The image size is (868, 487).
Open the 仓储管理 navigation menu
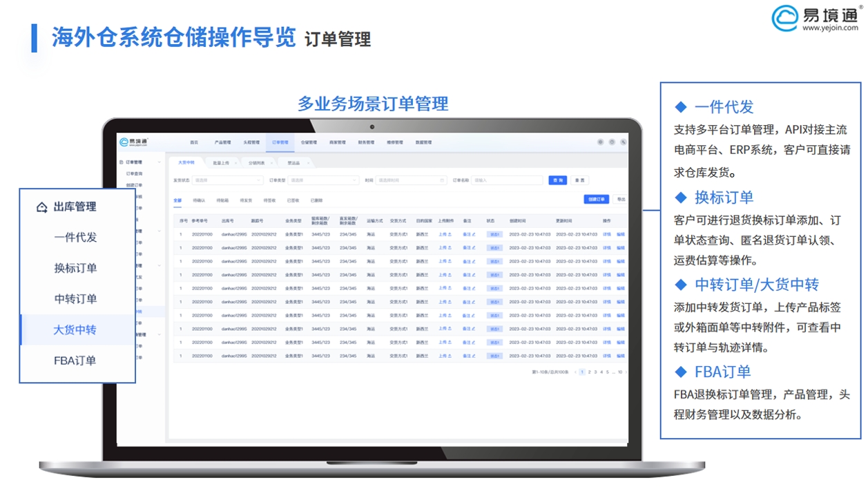coord(309,142)
